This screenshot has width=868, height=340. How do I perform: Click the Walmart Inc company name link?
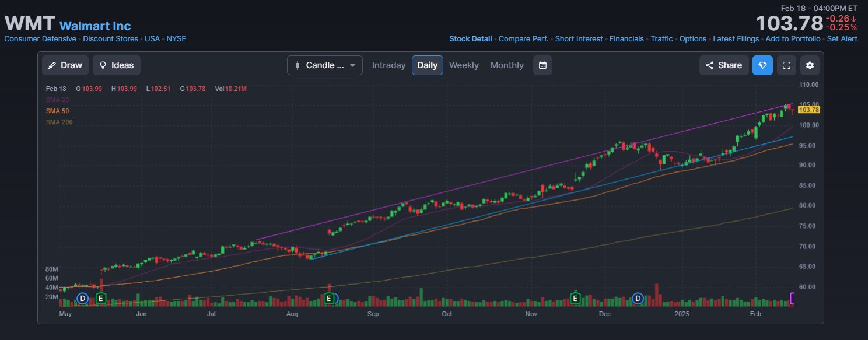95,26
